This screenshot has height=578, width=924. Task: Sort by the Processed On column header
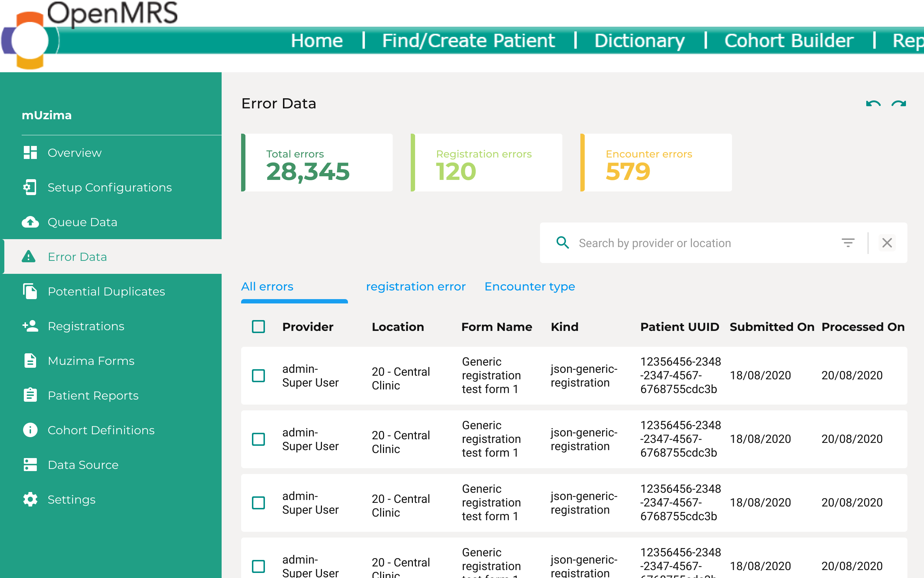(x=863, y=327)
